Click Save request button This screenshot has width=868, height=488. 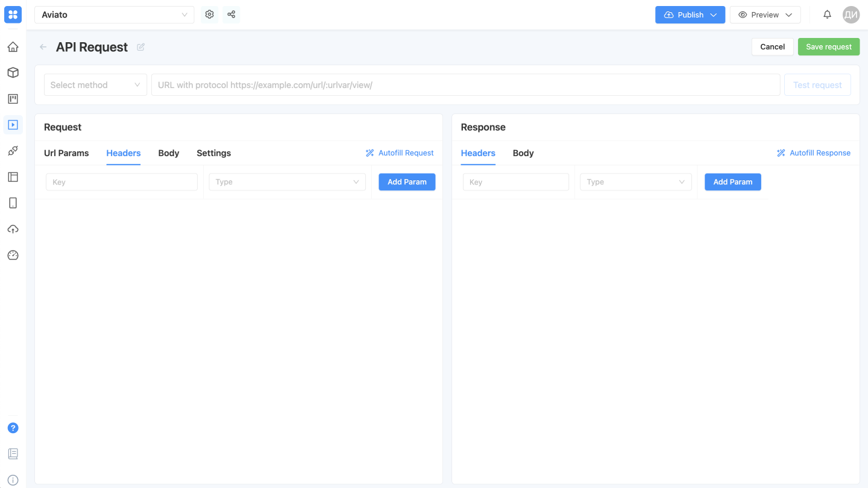click(828, 46)
